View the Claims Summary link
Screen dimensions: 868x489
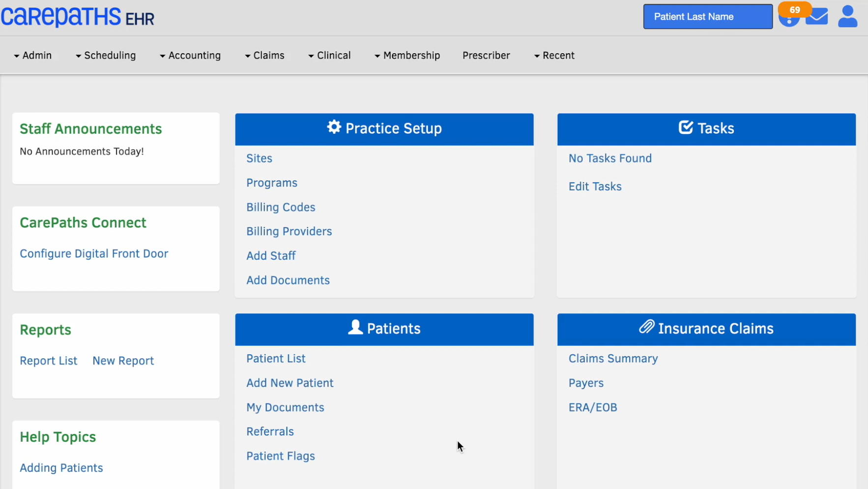coord(613,358)
